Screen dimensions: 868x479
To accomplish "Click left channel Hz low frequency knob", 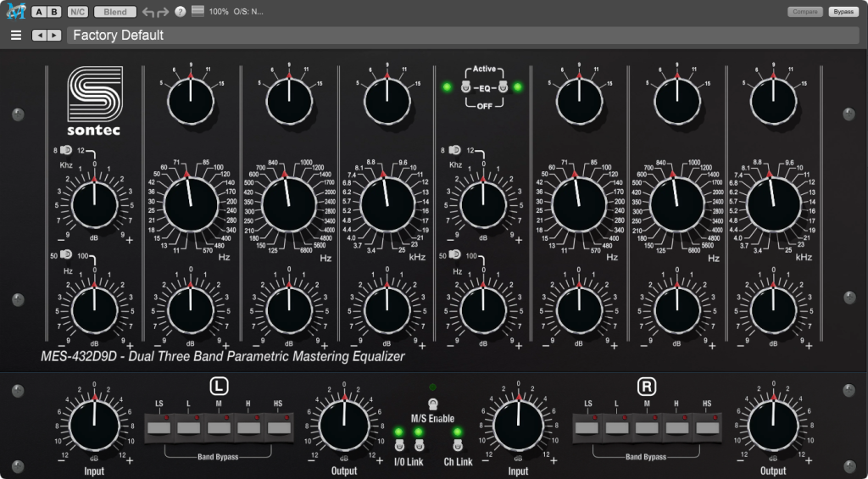I will (191, 204).
